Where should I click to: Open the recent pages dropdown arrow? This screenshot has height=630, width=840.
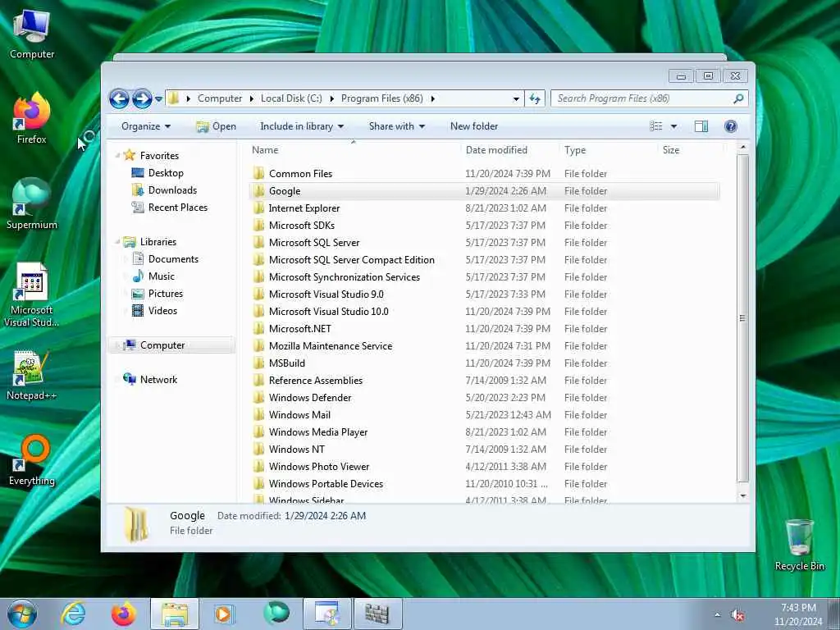[158, 99]
